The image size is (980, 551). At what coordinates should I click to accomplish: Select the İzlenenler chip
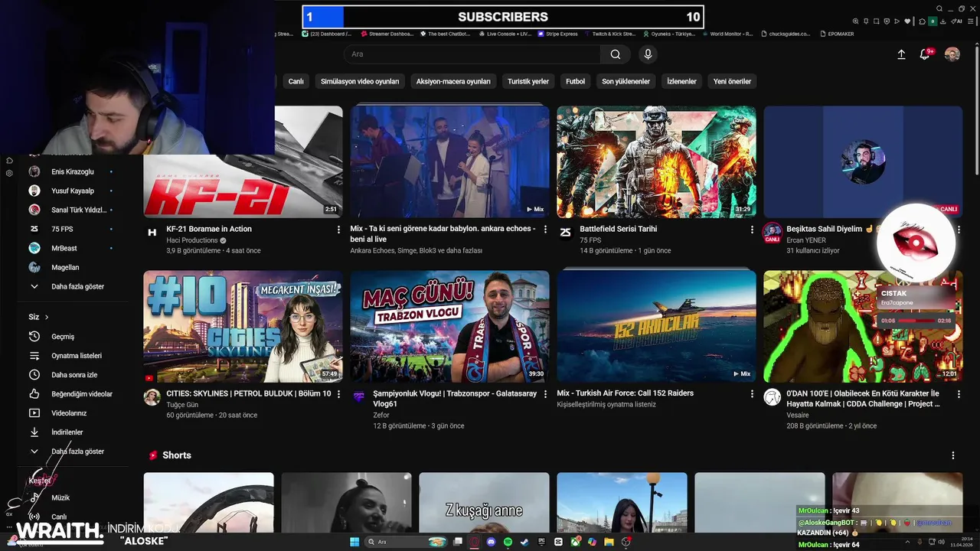[681, 81]
